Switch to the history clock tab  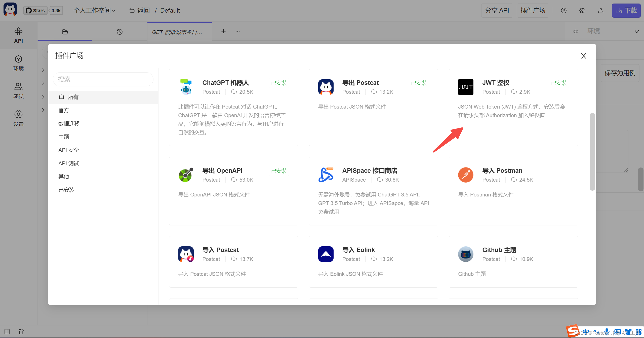(x=120, y=32)
